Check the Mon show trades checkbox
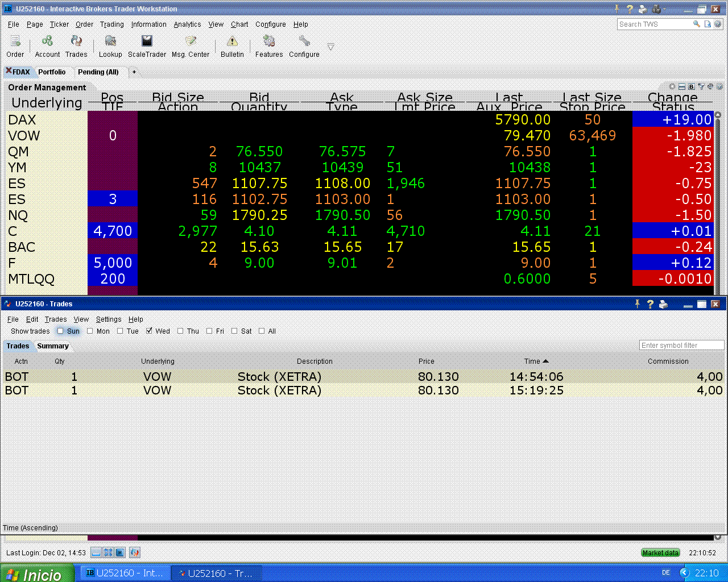This screenshot has height=582, width=728. (x=90, y=331)
